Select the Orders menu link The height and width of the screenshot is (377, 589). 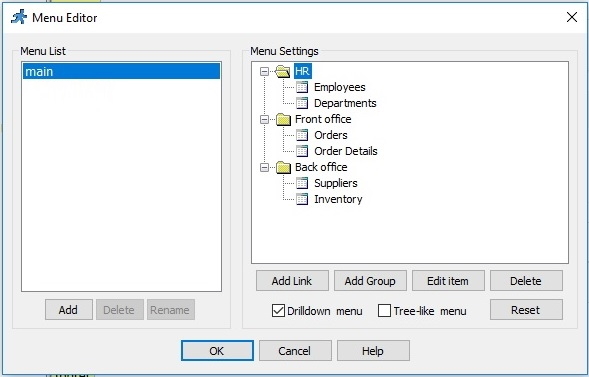point(331,135)
